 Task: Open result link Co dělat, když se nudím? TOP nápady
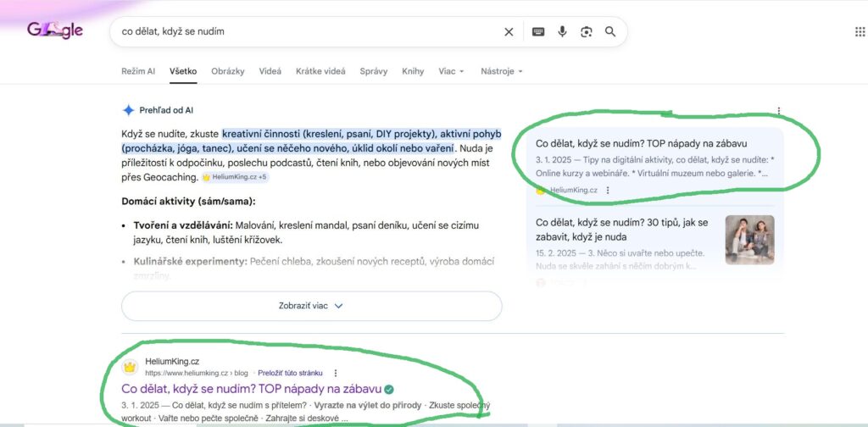point(251,389)
